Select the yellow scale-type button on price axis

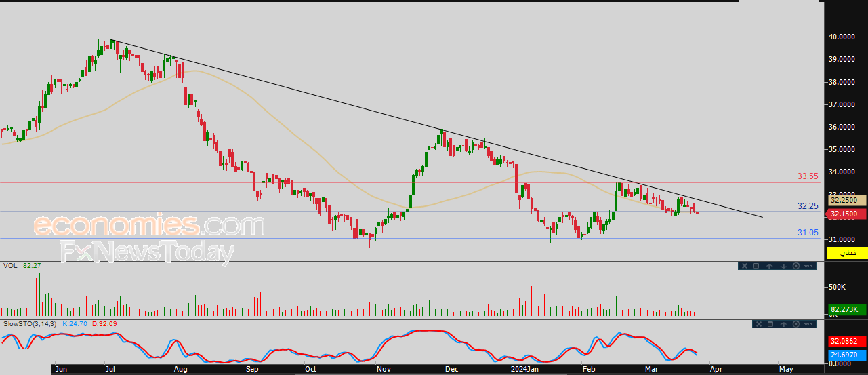click(x=847, y=253)
